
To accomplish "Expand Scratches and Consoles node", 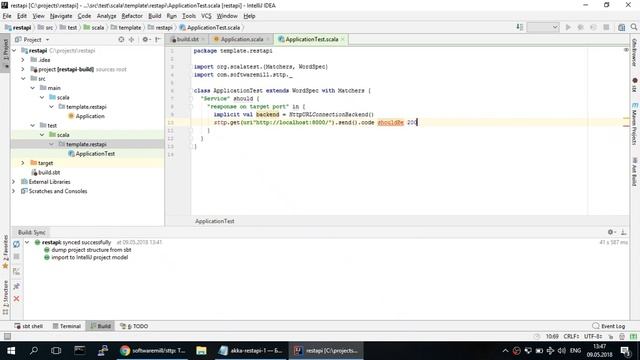I will [14, 191].
